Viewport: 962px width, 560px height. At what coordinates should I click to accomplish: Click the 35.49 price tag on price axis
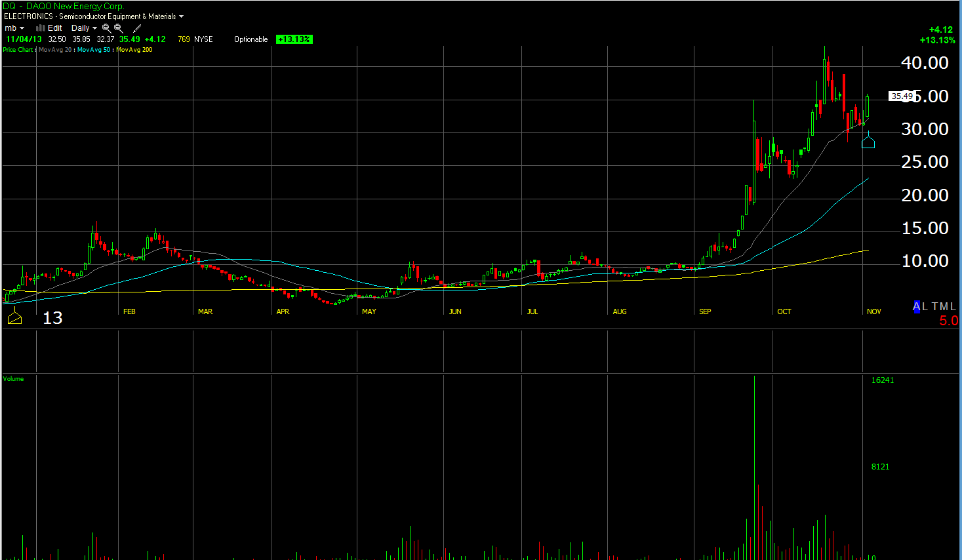[902, 96]
